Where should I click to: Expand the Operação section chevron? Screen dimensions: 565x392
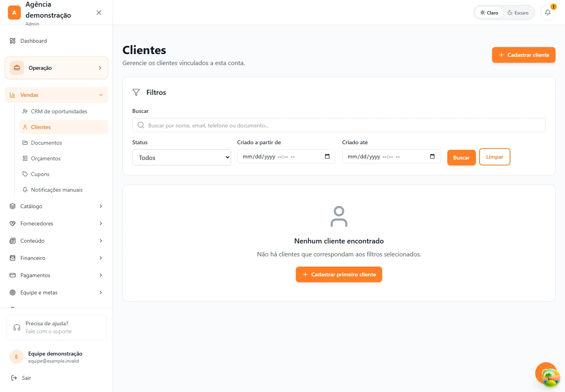[x=100, y=68]
